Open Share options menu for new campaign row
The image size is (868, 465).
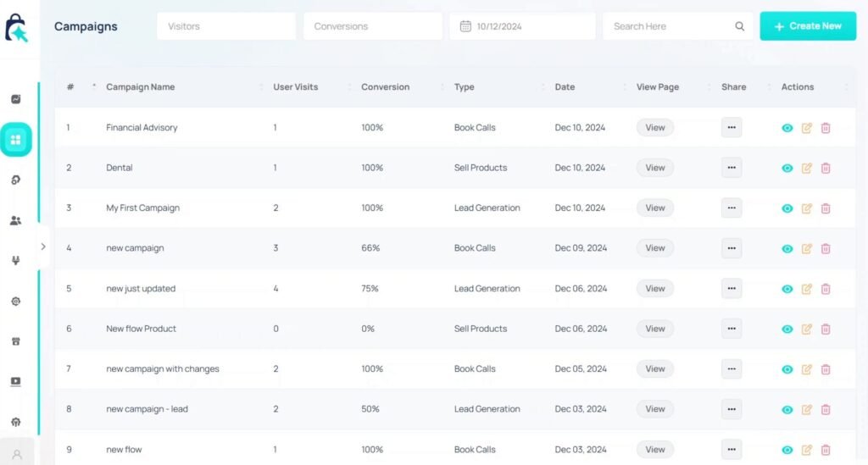pos(732,248)
